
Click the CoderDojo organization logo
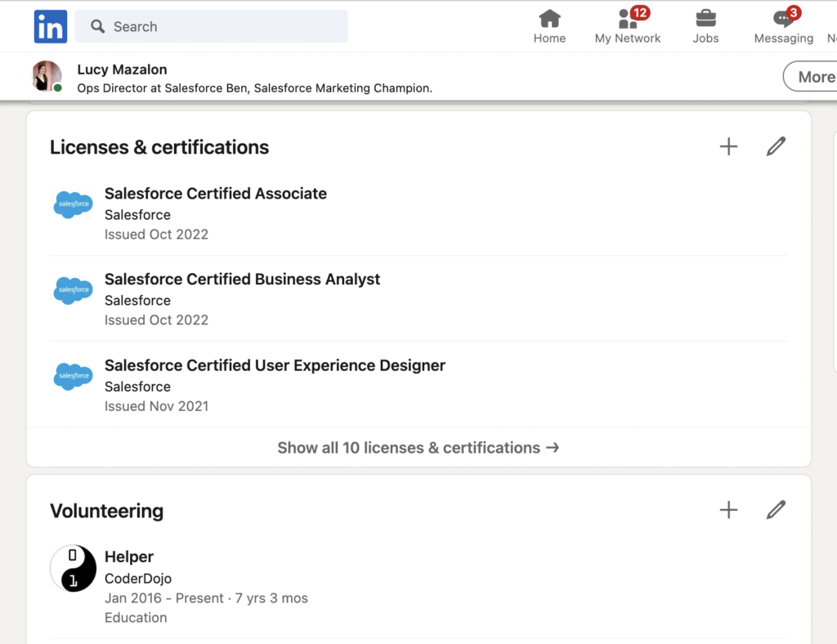73,568
